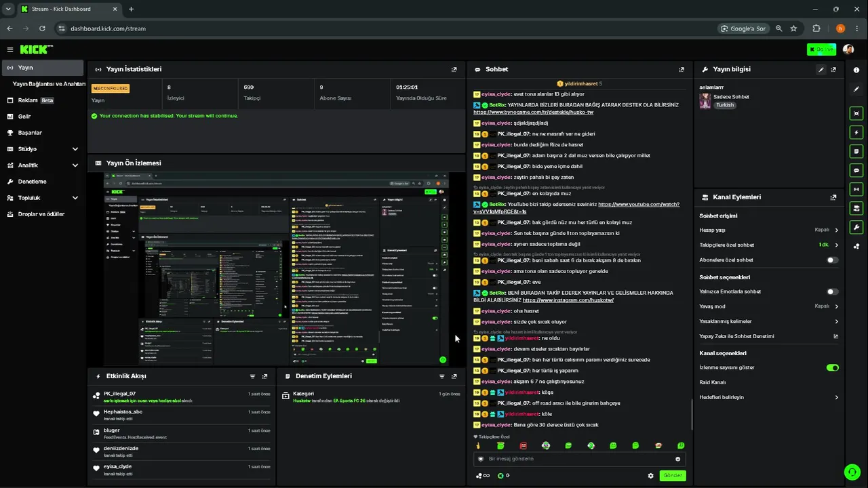This screenshot has width=868, height=488.
Task: Open the user profile avatar menu
Action: (848, 49)
